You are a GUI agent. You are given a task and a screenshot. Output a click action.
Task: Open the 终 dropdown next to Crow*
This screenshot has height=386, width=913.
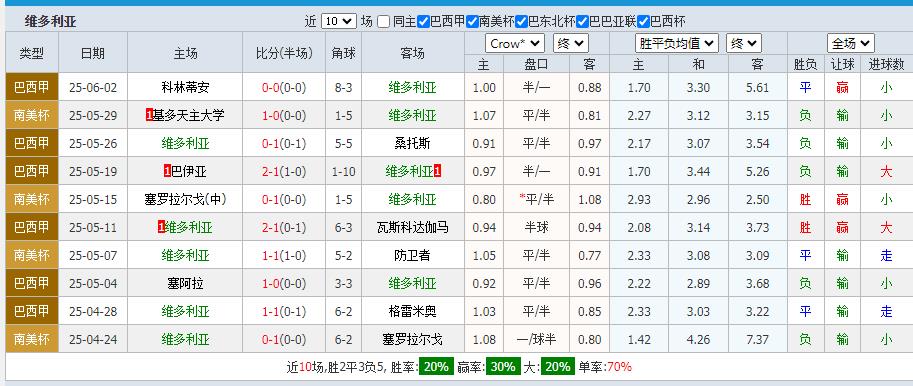click(x=571, y=44)
